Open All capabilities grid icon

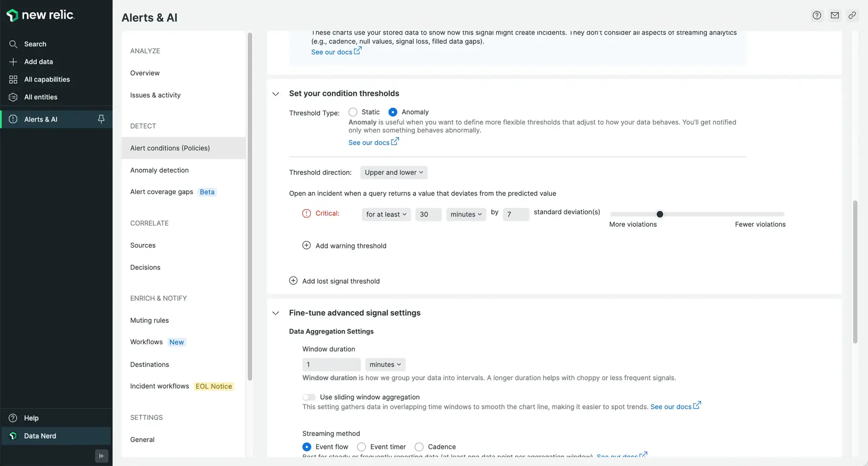tap(13, 79)
